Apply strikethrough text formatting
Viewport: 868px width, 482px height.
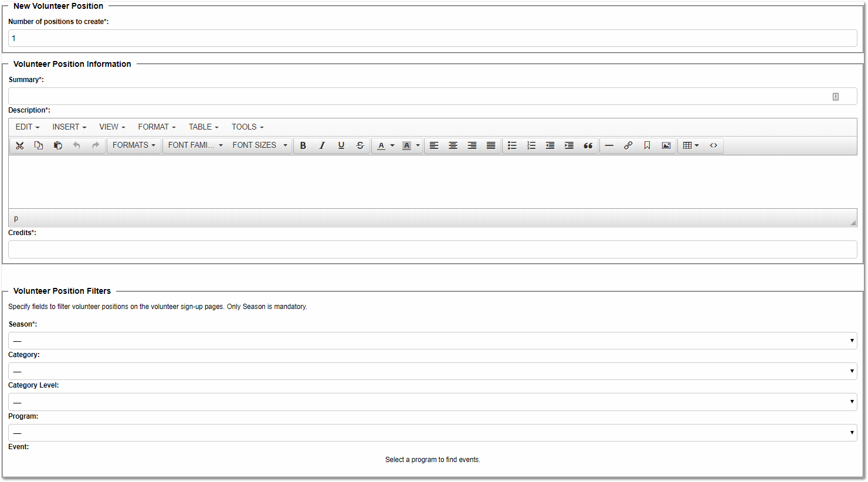point(360,145)
